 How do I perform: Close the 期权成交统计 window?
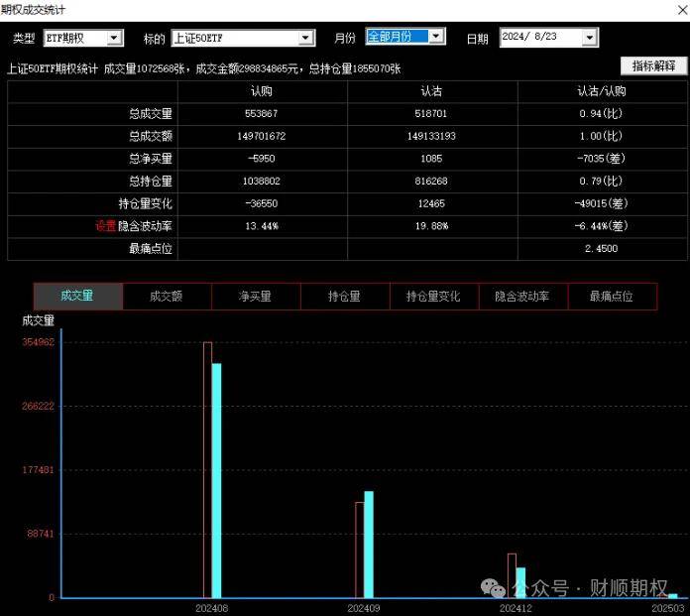coord(682,10)
